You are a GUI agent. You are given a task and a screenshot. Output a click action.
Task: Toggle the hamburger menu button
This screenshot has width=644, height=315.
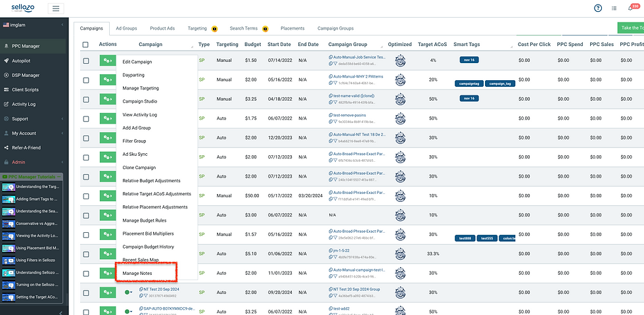[56, 9]
